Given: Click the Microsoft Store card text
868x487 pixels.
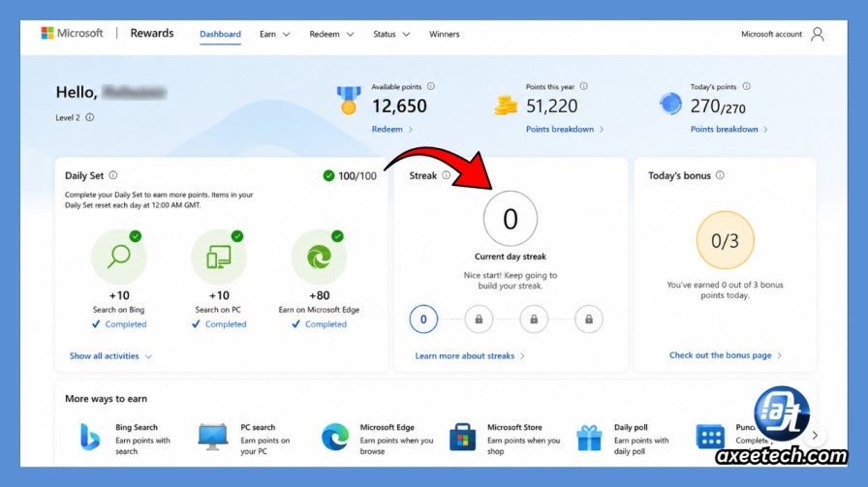Looking at the screenshot, I should pos(524,440).
